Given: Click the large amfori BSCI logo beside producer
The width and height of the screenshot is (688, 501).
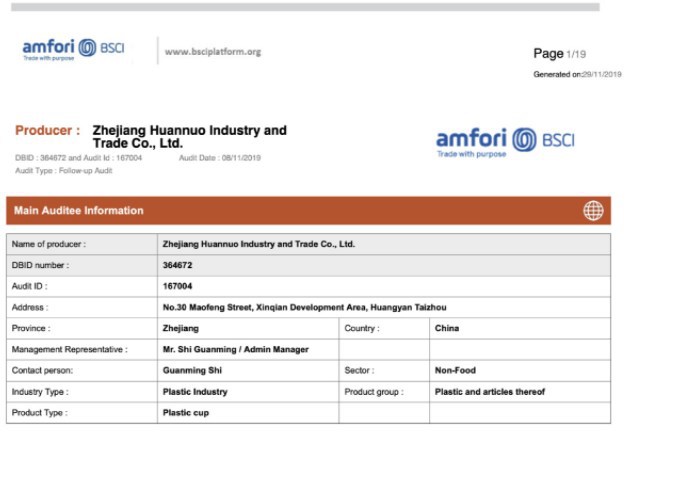Looking at the screenshot, I should [x=505, y=142].
